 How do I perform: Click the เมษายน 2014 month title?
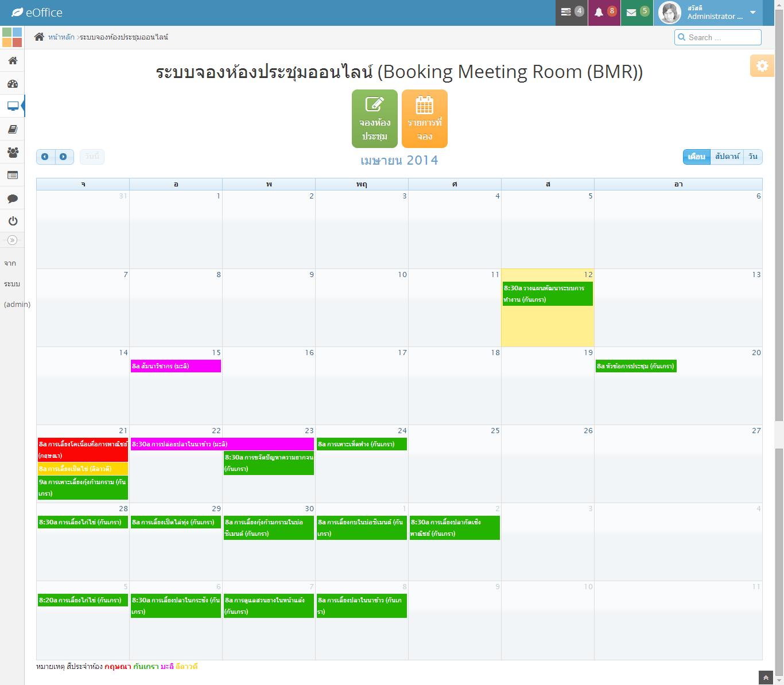[x=399, y=161]
